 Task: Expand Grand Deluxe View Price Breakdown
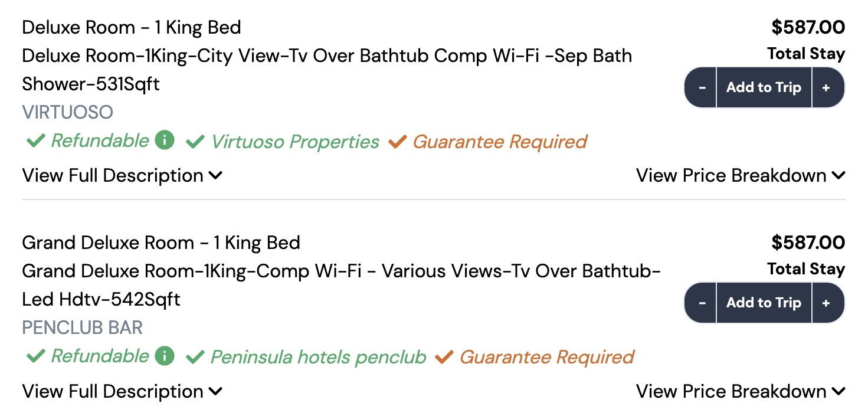click(740, 391)
